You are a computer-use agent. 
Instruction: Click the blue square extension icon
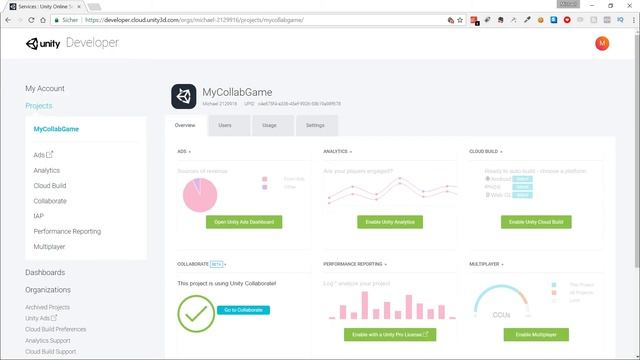coord(553,20)
